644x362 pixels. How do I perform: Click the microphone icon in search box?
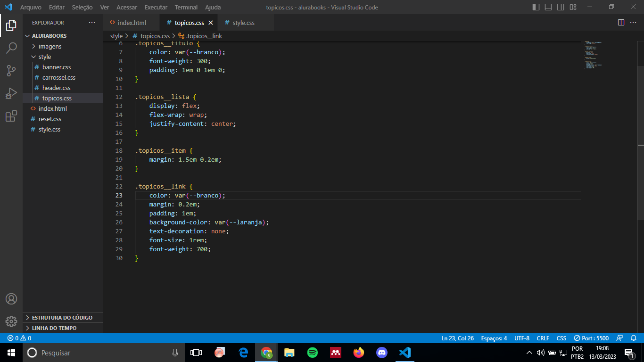(x=175, y=353)
